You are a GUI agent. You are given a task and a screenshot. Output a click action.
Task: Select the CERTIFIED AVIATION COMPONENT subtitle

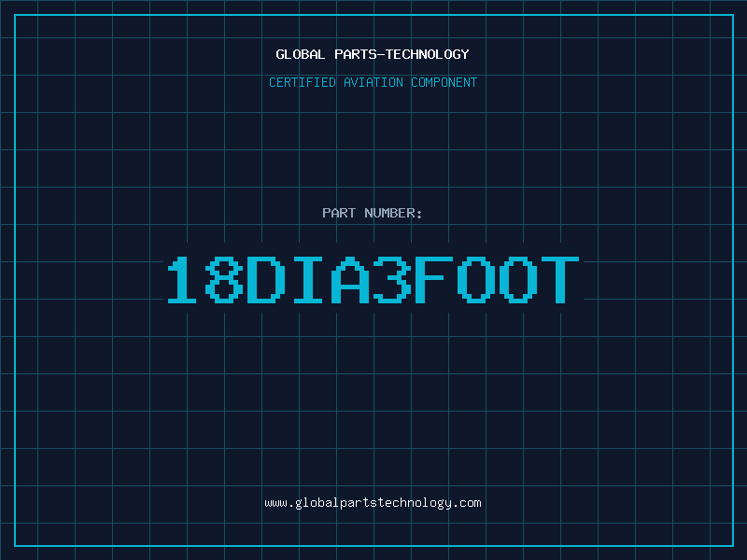pos(373,82)
